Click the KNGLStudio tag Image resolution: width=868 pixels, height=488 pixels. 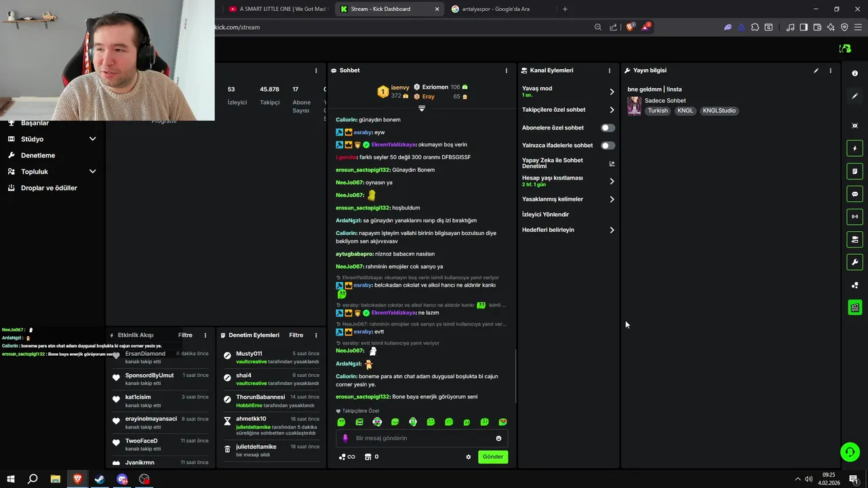pyautogui.click(x=719, y=110)
